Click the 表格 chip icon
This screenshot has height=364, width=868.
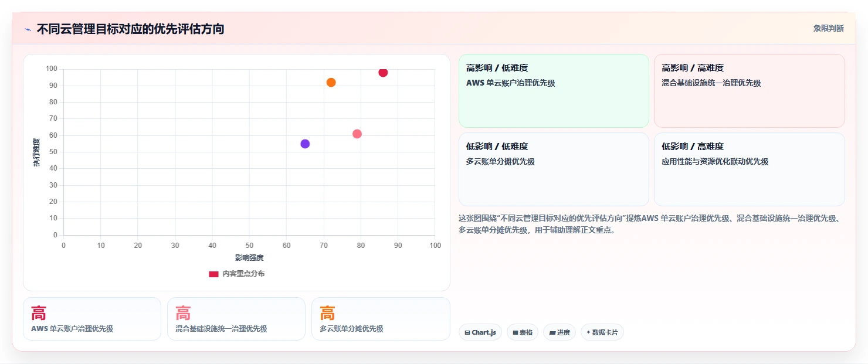point(515,332)
